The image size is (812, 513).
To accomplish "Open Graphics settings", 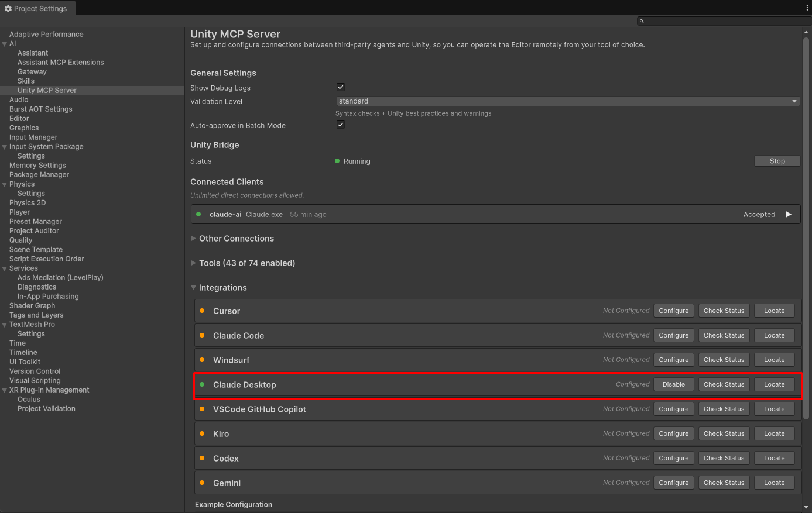I will (24, 128).
